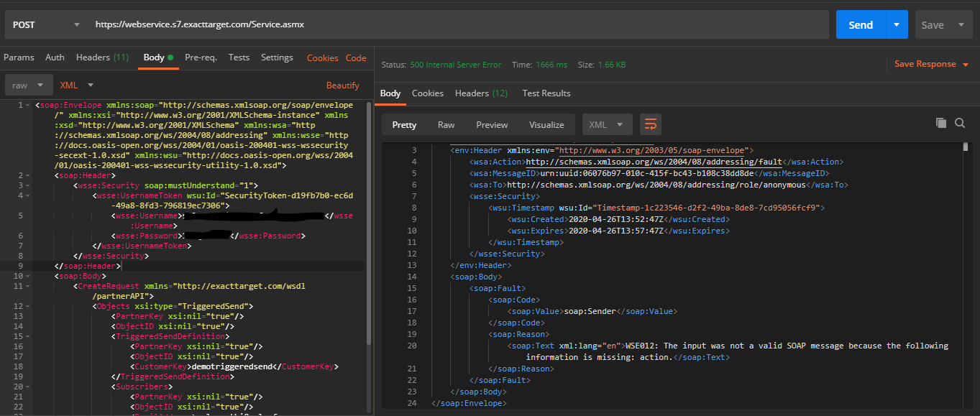Open the Send button's dropdown arrow

[897, 24]
